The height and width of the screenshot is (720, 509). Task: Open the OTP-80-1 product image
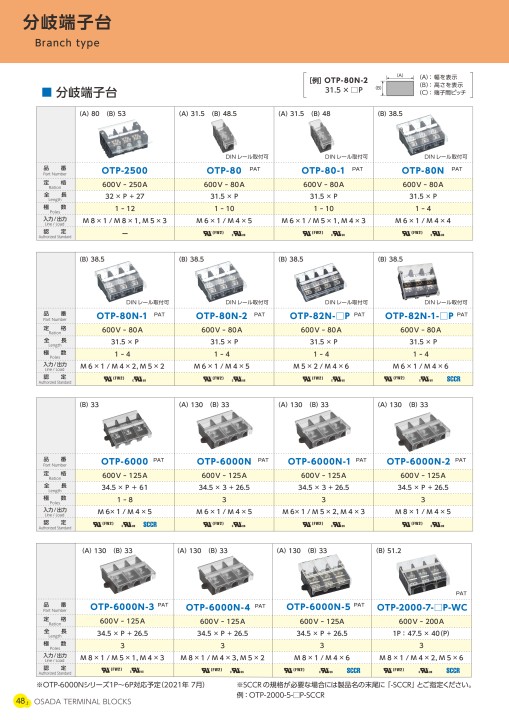point(321,135)
